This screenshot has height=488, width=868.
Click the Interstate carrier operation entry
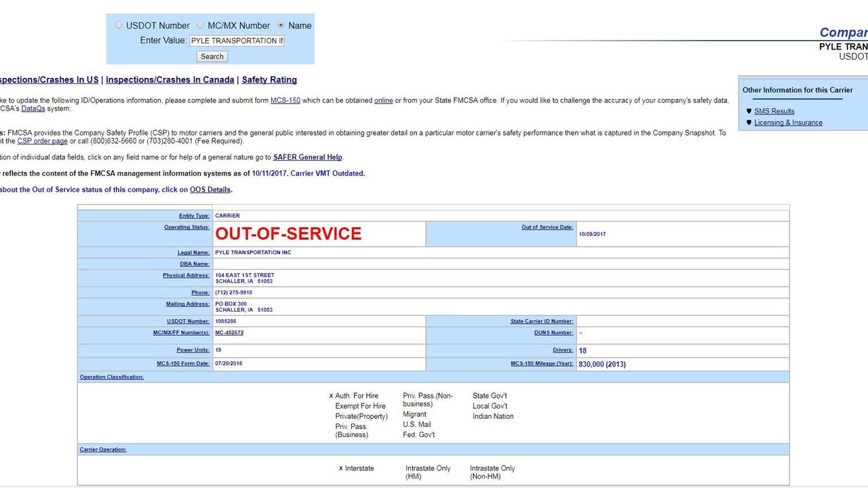(x=359, y=468)
